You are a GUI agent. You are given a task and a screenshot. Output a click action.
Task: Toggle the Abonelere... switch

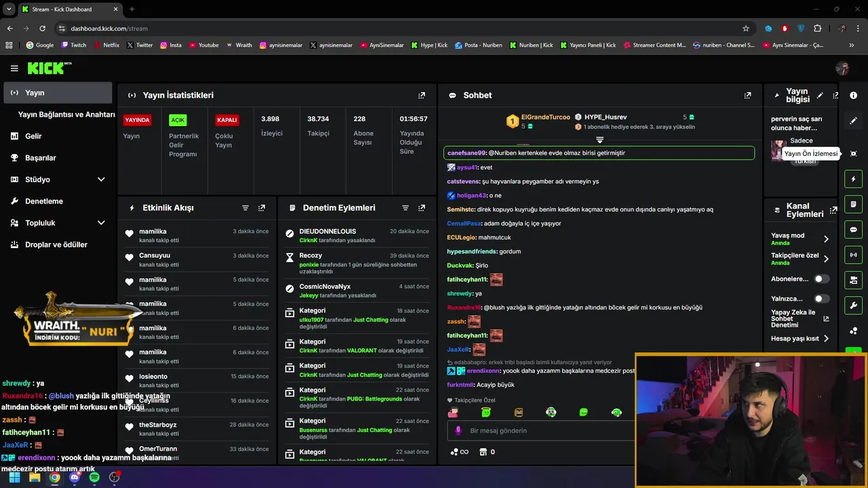tap(821, 279)
